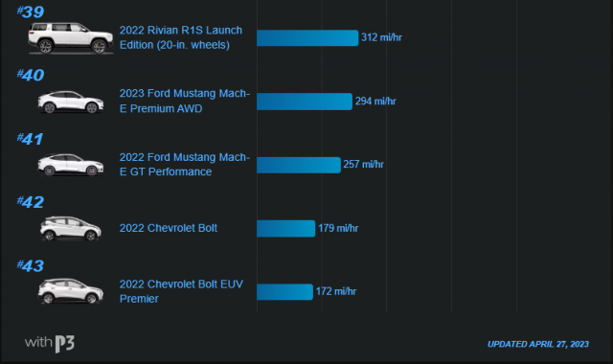This screenshot has height=364, width=613.
Task: Click the #43 rank number
Action: pos(31,266)
